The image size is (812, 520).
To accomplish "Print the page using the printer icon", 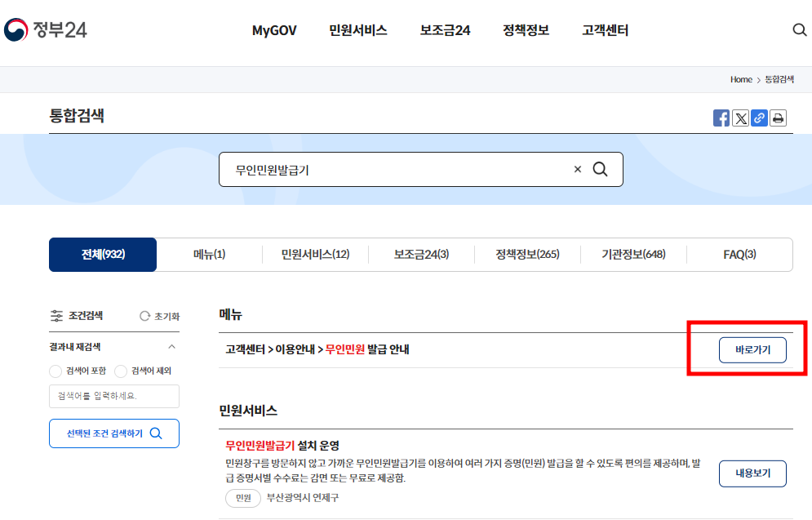I will (x=777, y=118).
